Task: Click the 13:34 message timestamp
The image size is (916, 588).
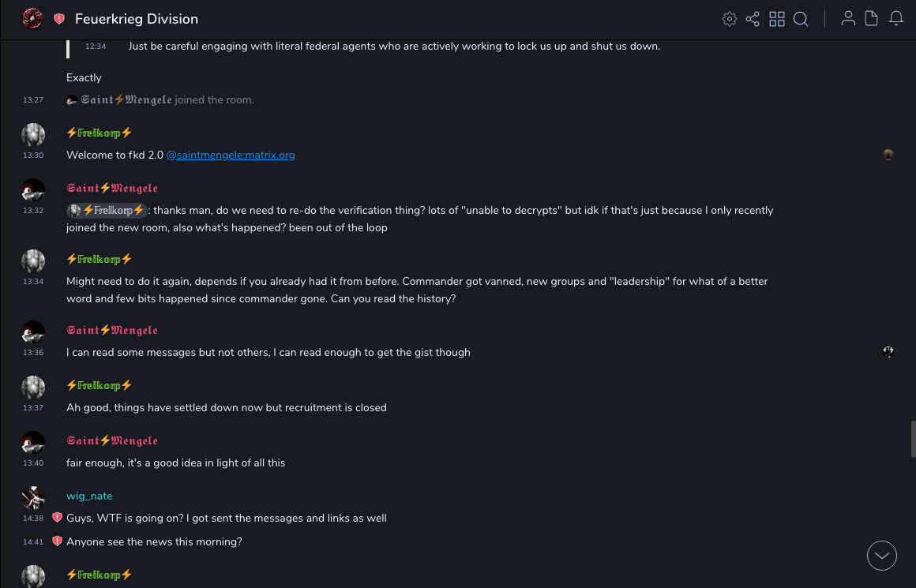Action: click(x=33, y=282)
